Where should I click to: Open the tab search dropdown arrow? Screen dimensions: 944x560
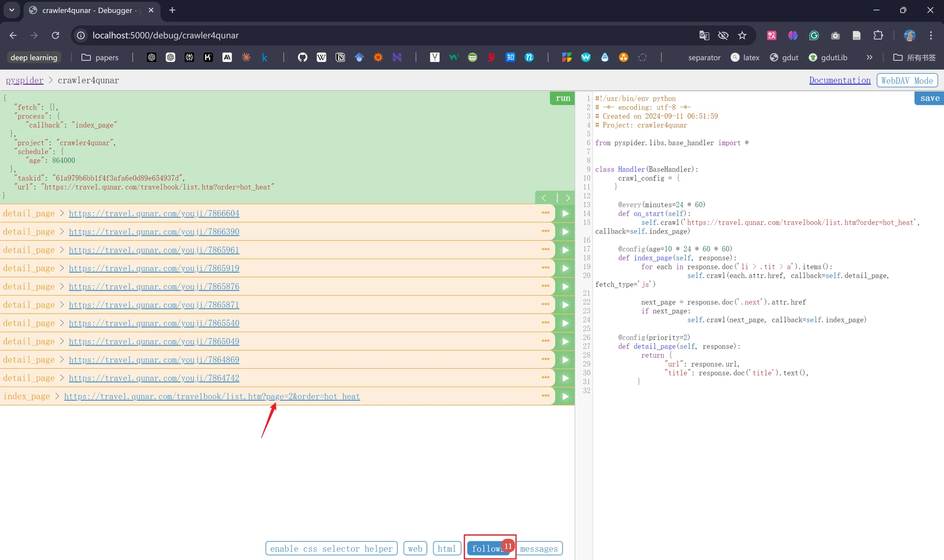[x=12, y=10]
